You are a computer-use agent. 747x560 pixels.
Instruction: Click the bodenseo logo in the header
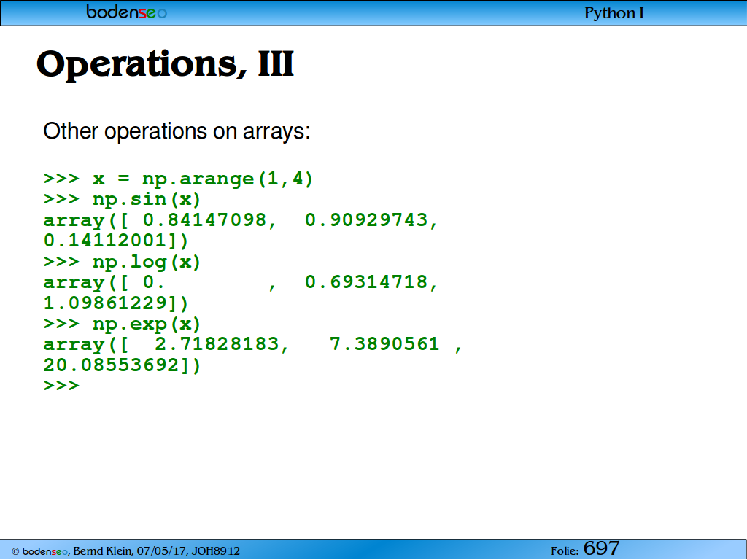[x=126, y=12]
